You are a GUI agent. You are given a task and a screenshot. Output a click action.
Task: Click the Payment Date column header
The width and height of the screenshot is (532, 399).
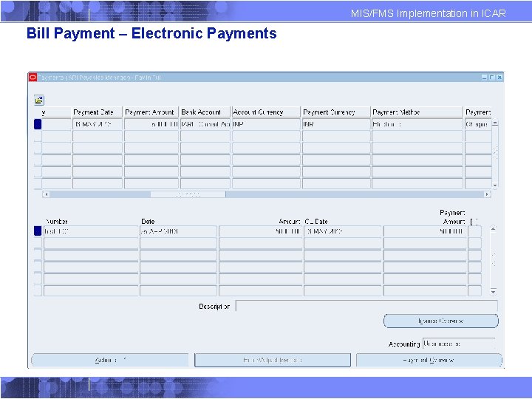click(97, 112)
